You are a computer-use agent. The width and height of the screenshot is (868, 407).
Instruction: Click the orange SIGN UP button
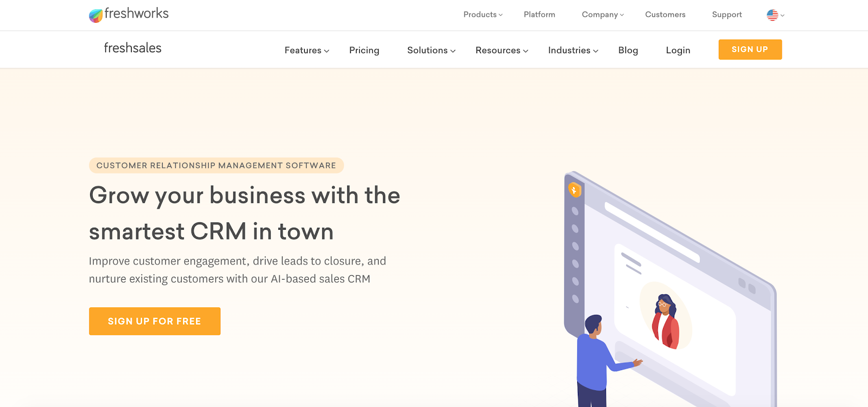click(x=750, y=49)
